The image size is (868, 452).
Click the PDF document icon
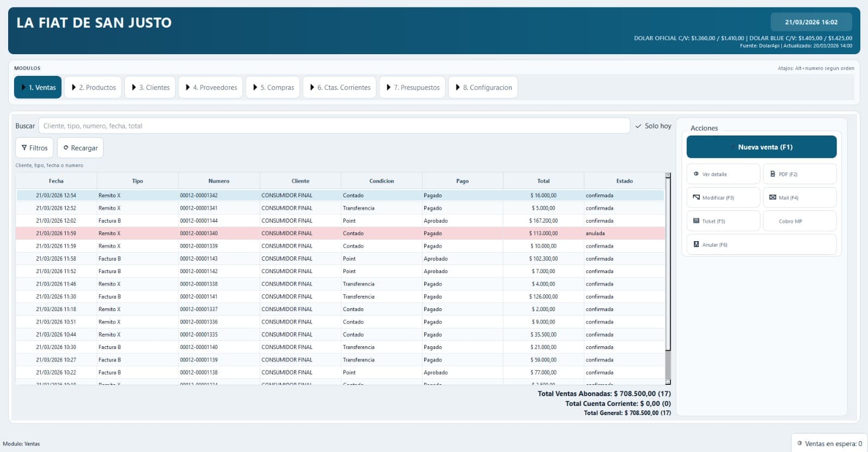click(x=773, y=174)
